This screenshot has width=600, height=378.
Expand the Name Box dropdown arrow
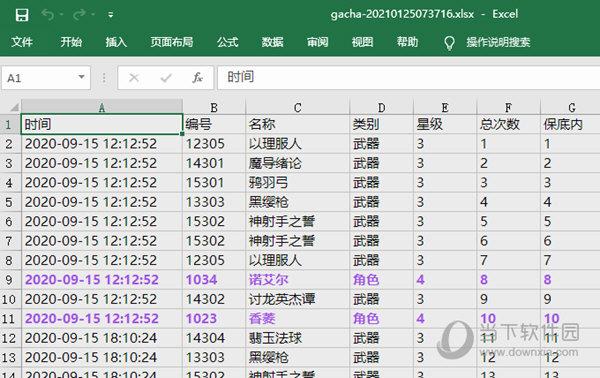[x=81, y=77]
